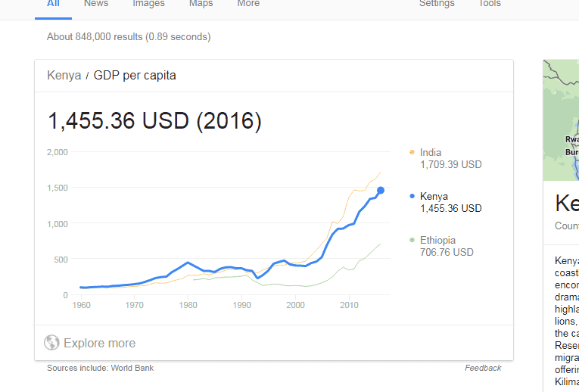This screenshot has height=392, width=579.
Task: Click the Feedback link
Action: tap(483, 368)
